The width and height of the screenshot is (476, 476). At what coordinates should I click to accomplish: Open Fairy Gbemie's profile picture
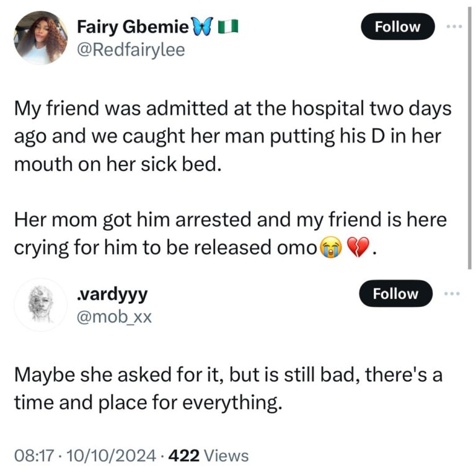pos(40,38)
